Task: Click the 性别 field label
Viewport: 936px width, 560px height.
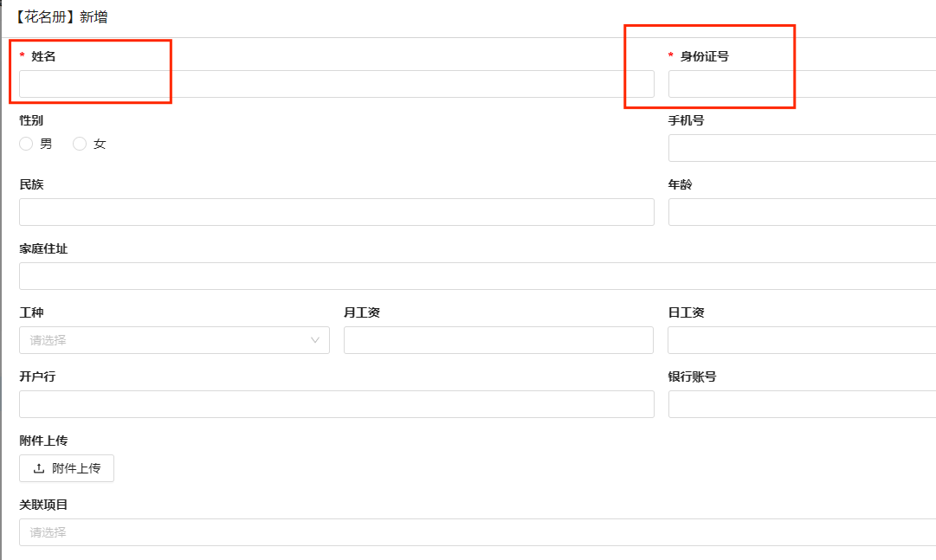Action: [31, 120]
